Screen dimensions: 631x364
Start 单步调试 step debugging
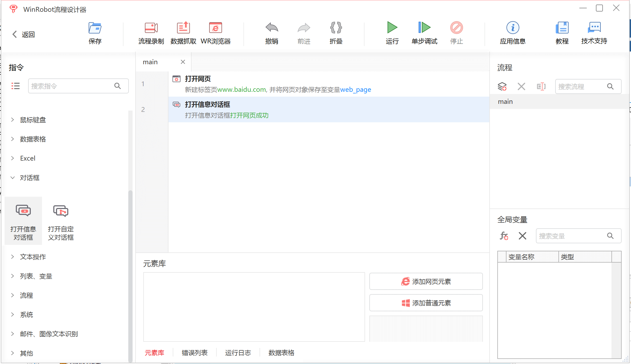(x=424, y=28)
